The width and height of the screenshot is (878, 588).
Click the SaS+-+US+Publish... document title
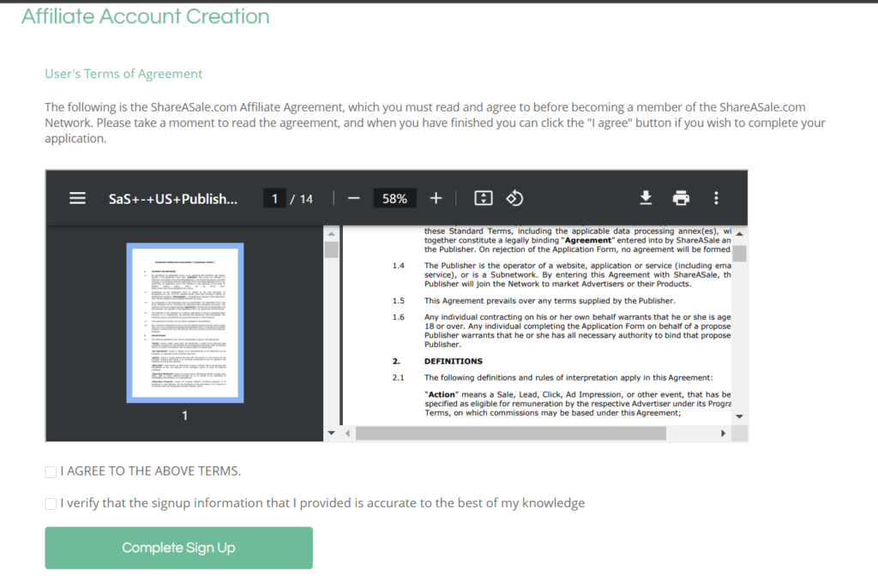[x=173, y=199]
